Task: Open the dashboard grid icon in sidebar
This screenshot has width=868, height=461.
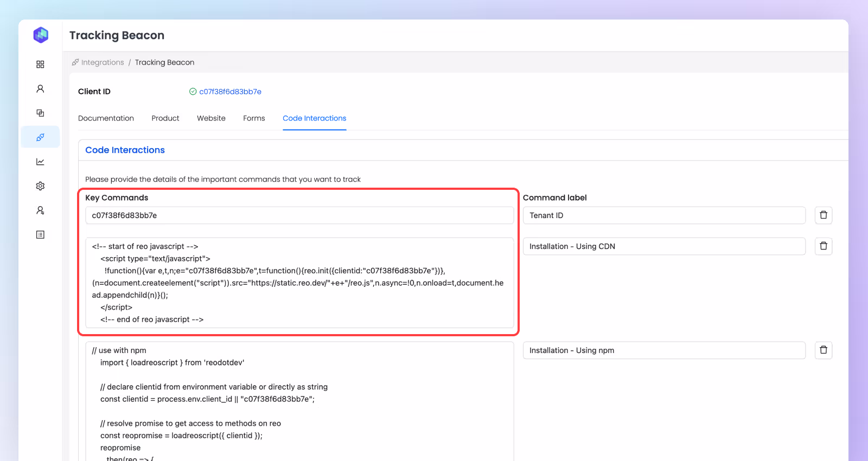Action: point(40,65)
